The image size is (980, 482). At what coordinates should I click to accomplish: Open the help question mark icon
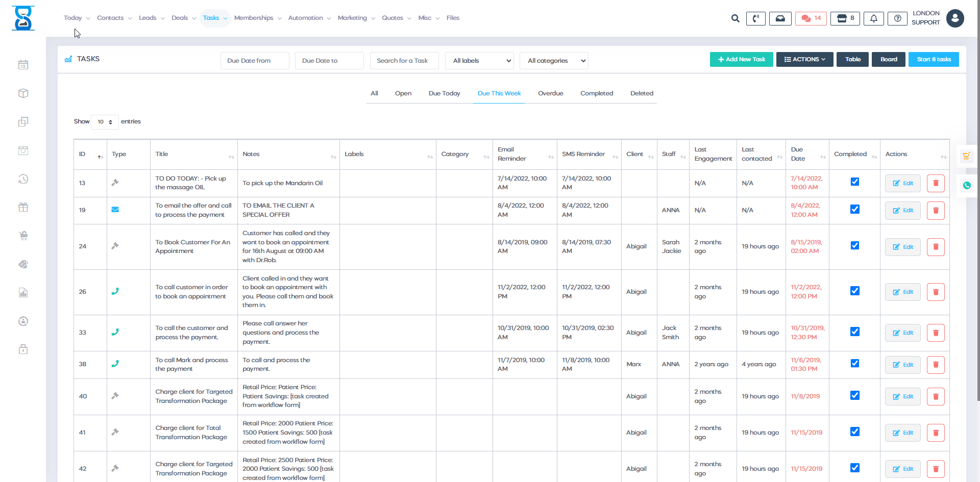point(898,18)
